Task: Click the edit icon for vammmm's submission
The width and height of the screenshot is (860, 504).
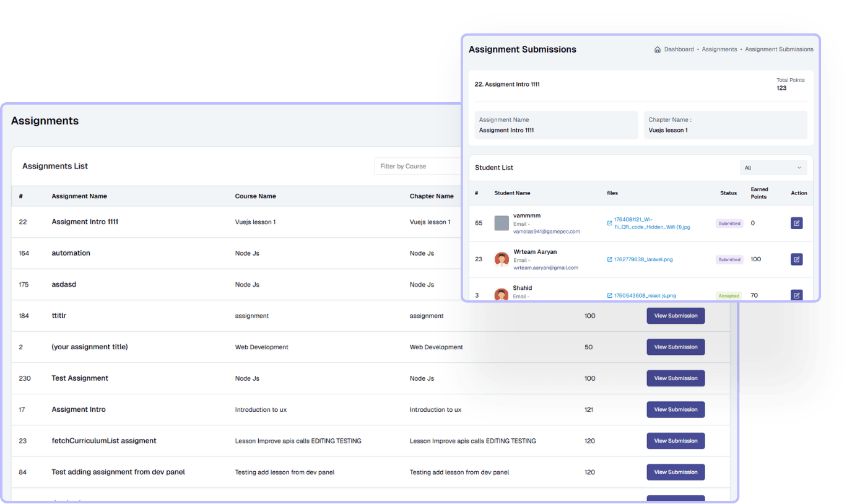Action: pyautogui.click(x=796, y=223)
